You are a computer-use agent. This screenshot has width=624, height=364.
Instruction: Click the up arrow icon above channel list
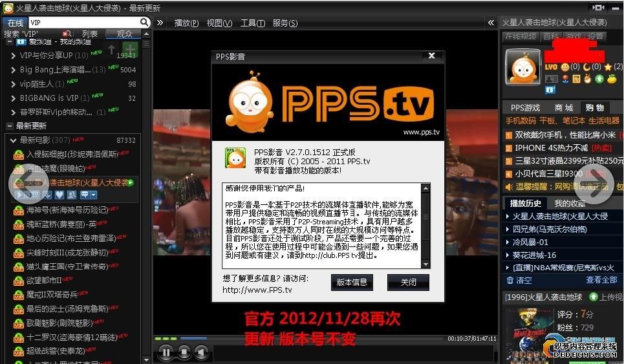pyautogui.click(x=111, y=49)
